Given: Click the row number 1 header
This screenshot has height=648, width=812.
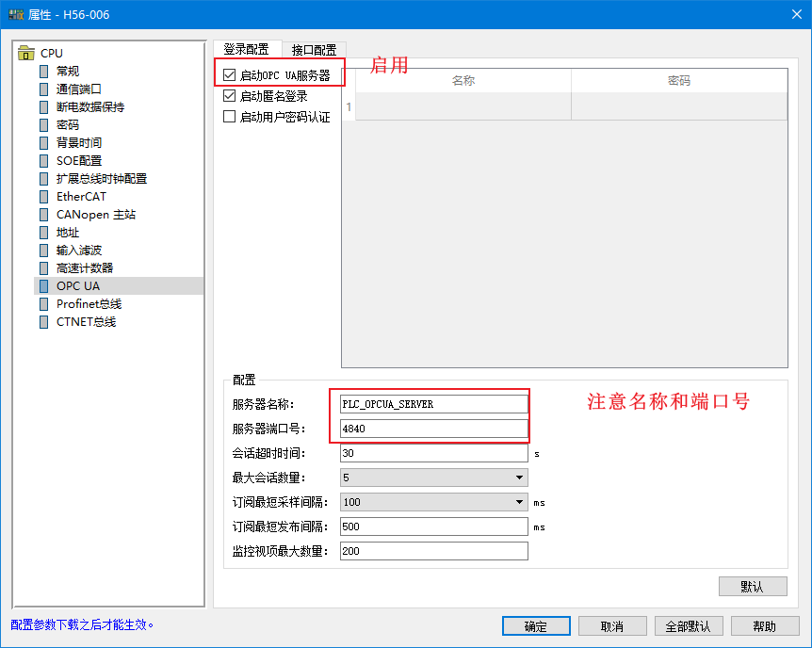Looking at the screenshot, I should [349, 106].
